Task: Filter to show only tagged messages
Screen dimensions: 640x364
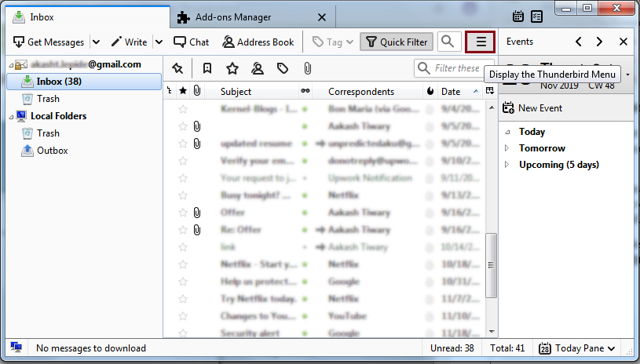Action: [x=283, y=68]
